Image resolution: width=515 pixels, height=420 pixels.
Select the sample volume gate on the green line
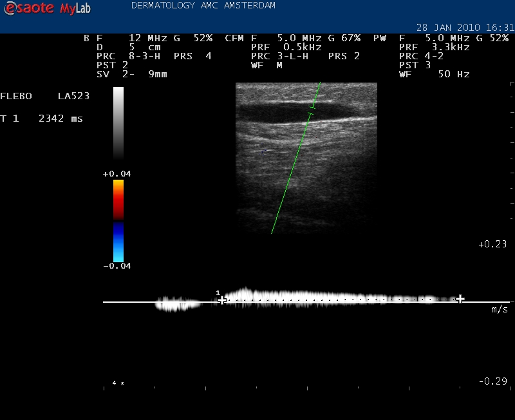coord(312,110)
